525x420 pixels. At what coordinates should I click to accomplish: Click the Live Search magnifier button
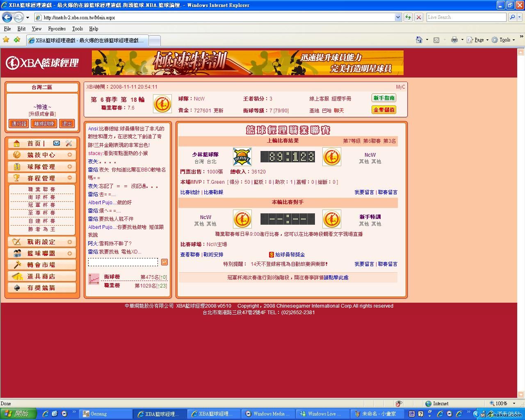click(x=512, y=17)
